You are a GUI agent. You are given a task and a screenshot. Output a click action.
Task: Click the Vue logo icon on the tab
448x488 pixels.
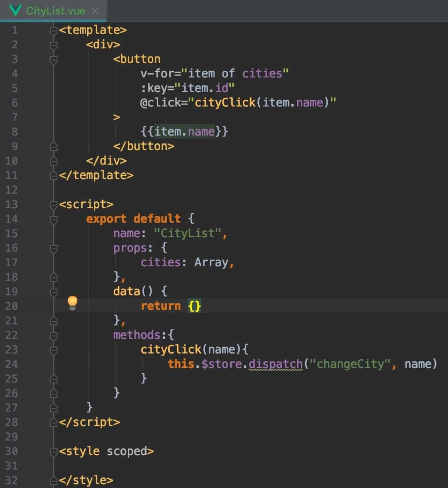click(15, 11)
